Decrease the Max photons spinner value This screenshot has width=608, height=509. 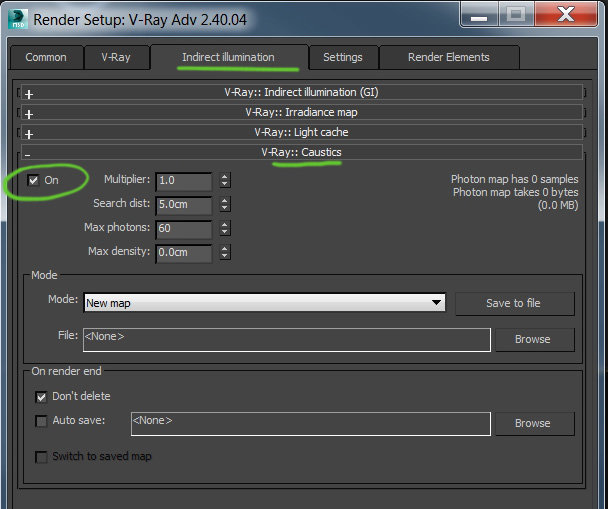[x=225, y=232]
